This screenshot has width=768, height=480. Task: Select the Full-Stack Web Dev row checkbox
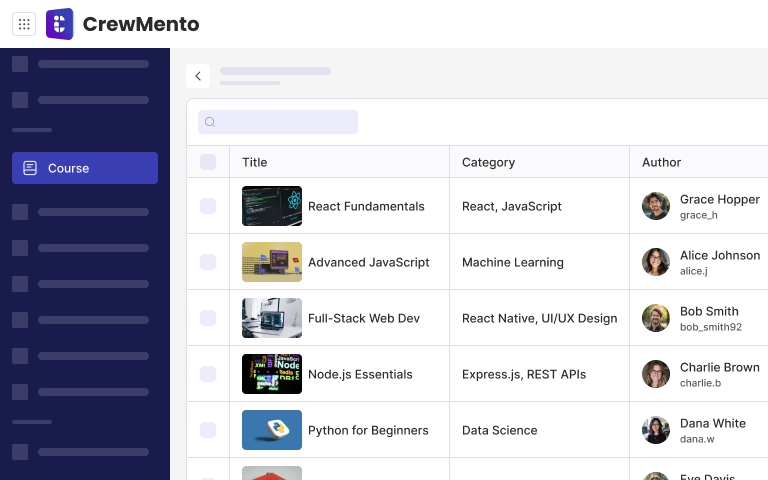click(x=208, y=318)
